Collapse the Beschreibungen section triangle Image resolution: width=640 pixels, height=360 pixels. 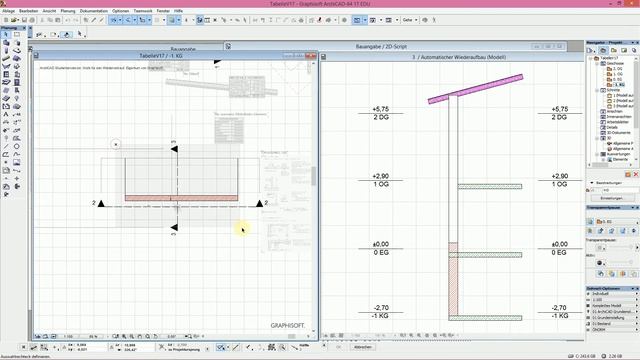tap(592, 183)
